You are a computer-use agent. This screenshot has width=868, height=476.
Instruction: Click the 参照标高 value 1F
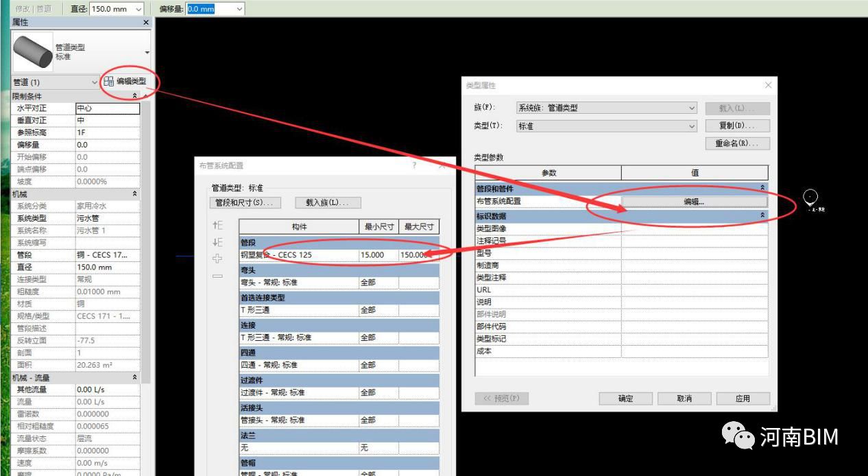click(107, 132)
